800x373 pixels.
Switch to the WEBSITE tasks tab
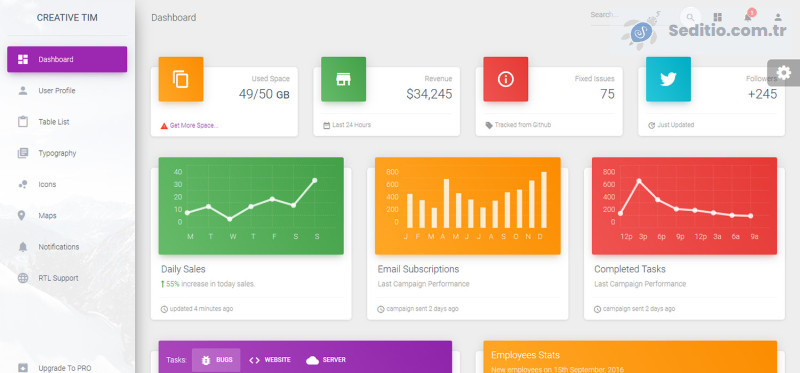point(269,360)
